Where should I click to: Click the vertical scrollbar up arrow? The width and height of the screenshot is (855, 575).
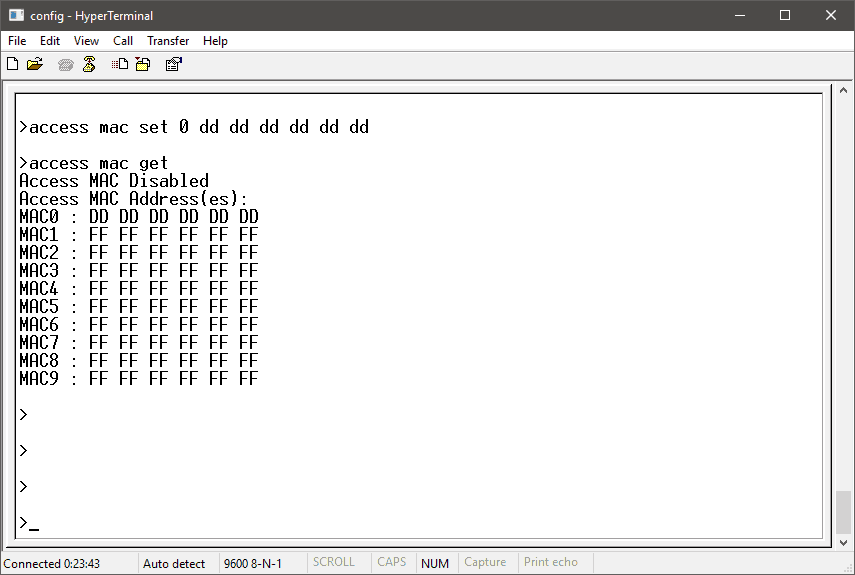(844, 90)
